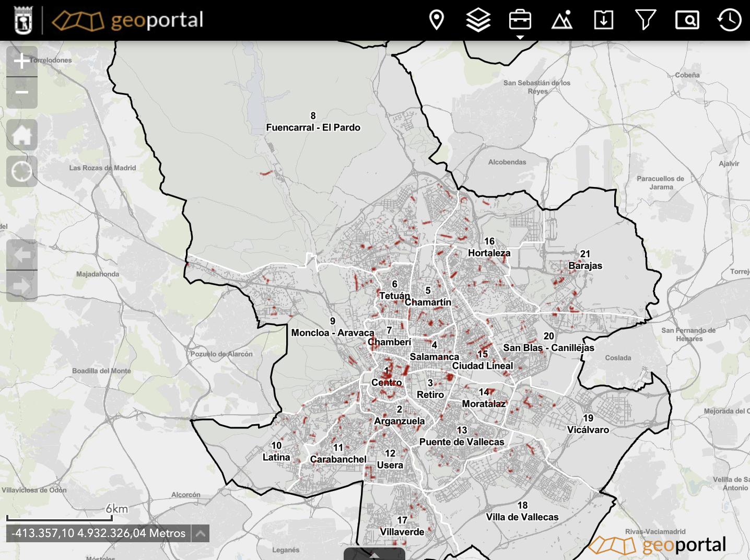The width and height of the screenshot is (750, 560).
Task: Open the filter tool
Action: click(645, 20)
